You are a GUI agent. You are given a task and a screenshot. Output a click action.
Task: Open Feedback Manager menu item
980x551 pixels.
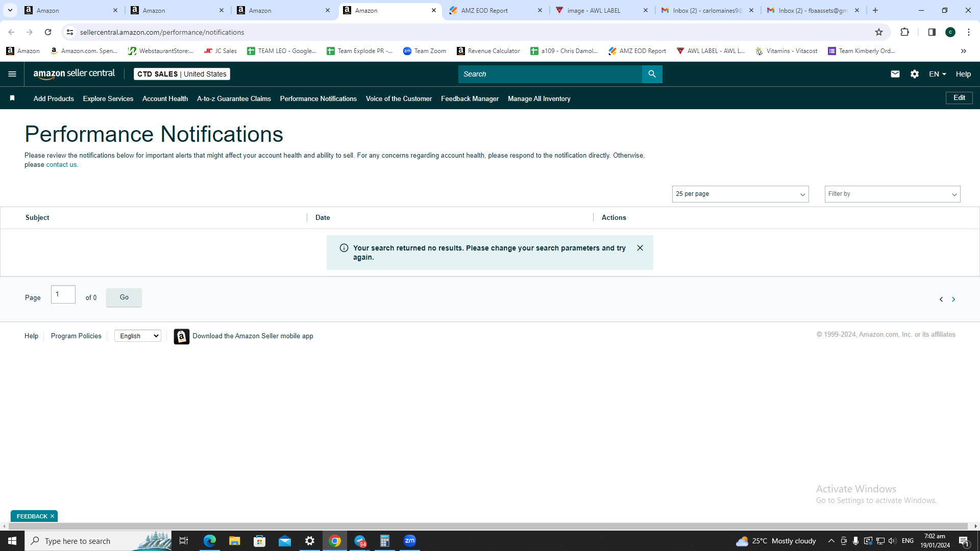(470, 98)
